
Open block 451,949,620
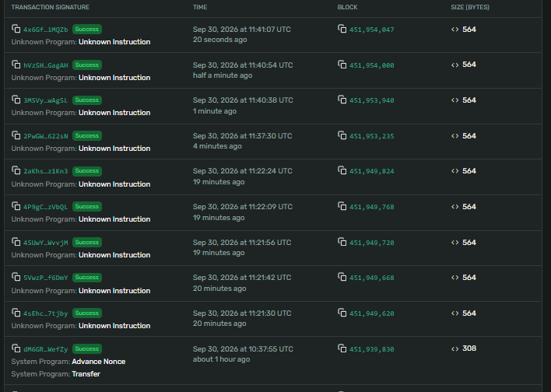pyautogui.click(x=371, y=313)
